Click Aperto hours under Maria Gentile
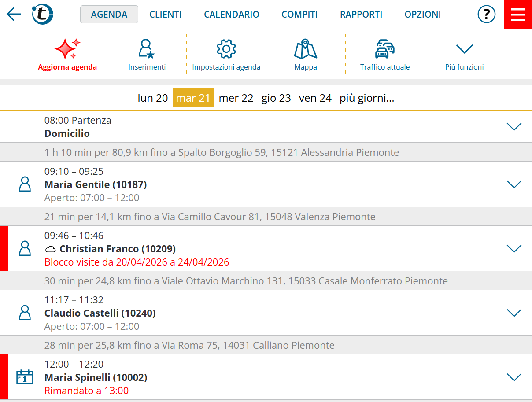This screenshot has height=402, width=532. [x=92, y=198]
